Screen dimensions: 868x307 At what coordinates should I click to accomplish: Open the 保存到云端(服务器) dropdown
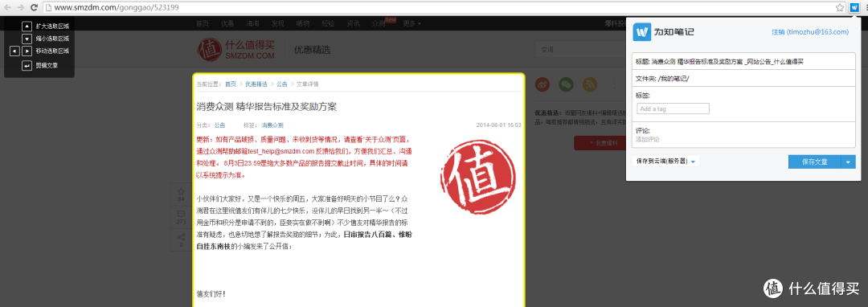click(x=665, y=162)
